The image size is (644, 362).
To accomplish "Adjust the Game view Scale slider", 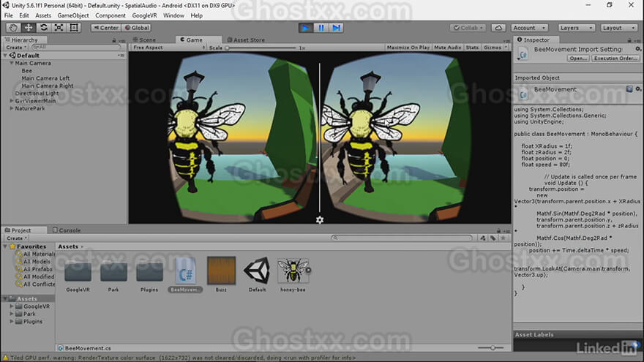I will click(x=261, y=48).
